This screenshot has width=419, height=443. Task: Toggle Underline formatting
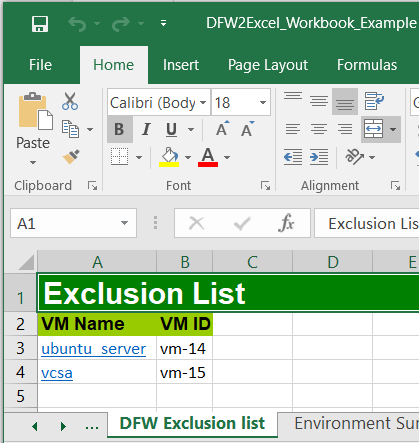pos(171,129)
